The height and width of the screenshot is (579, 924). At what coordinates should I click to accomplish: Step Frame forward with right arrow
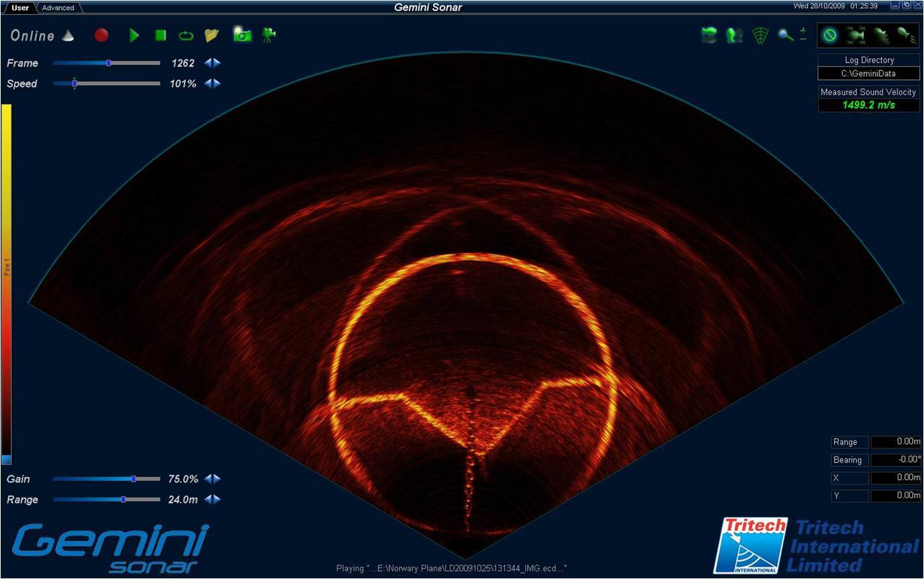pos(217,63)
